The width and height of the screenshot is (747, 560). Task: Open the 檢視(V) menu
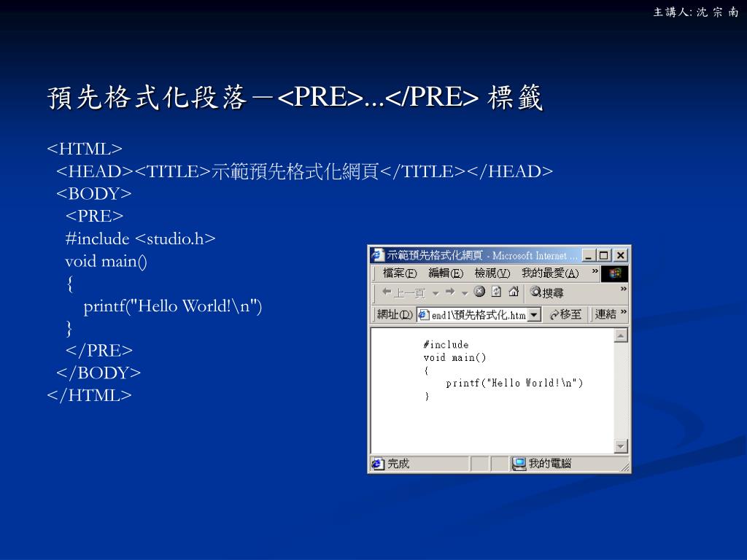tap(492, 273)
